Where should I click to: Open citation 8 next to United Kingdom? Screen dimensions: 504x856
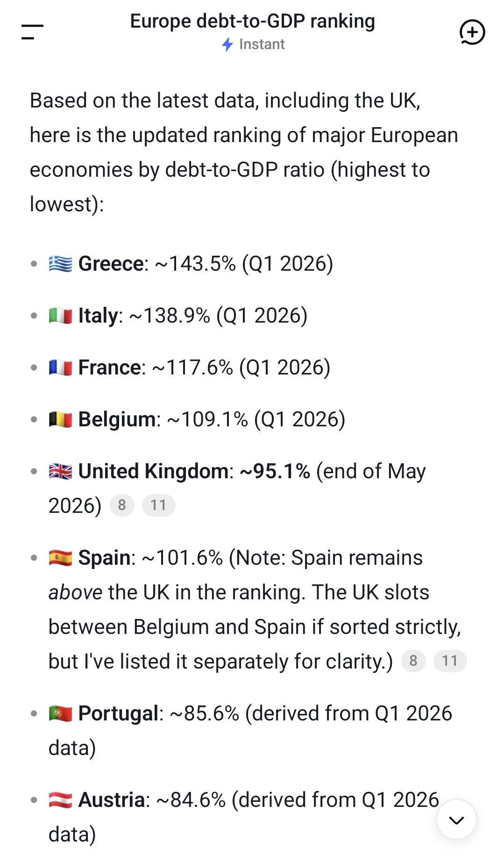pyautogui.click(x=122, y=505)
